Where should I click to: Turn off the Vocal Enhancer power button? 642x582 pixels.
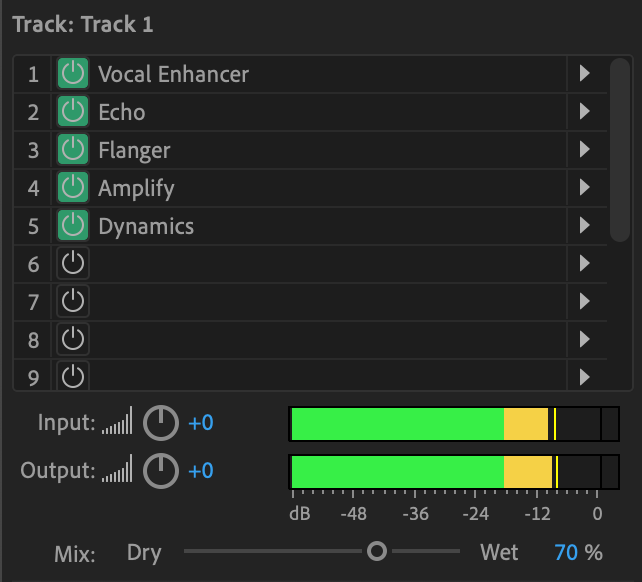click(x=73, y=74)
